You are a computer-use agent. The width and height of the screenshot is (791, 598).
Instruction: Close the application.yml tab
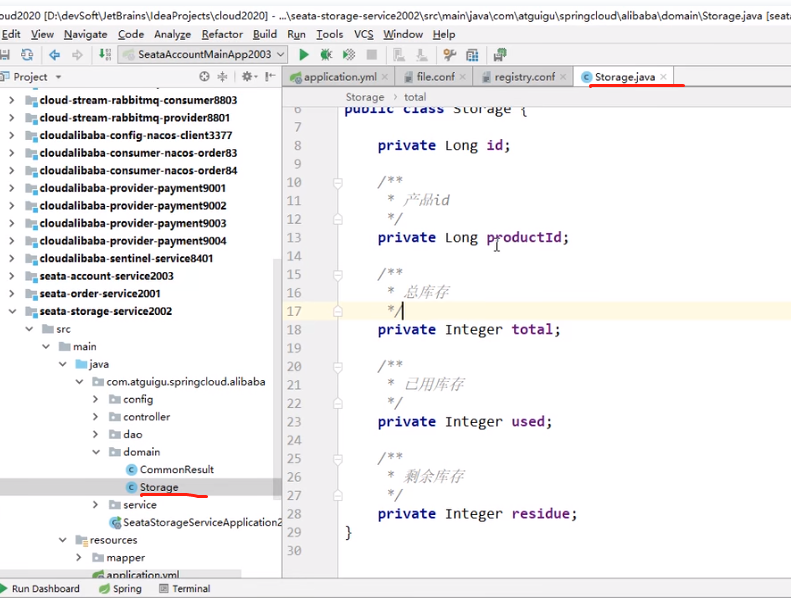385,77
